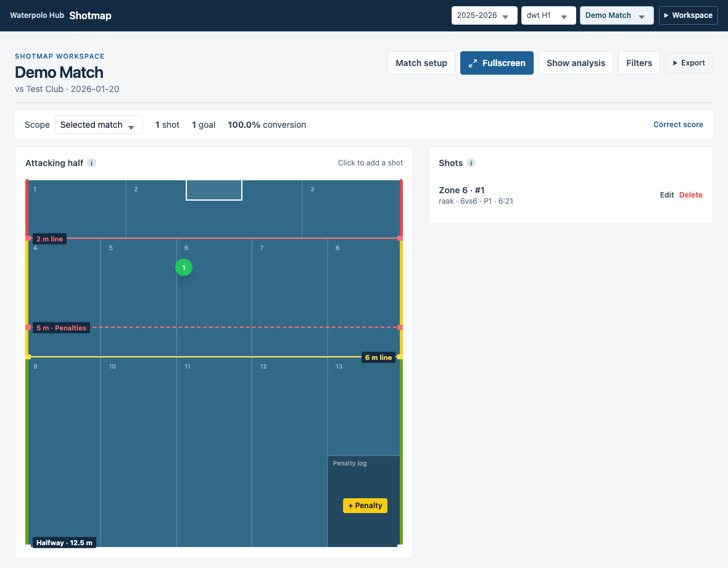Add a shot in zone 3
The width and height of the screenshot is (728, 568).
pyautogui.click(x=351, y=209)
